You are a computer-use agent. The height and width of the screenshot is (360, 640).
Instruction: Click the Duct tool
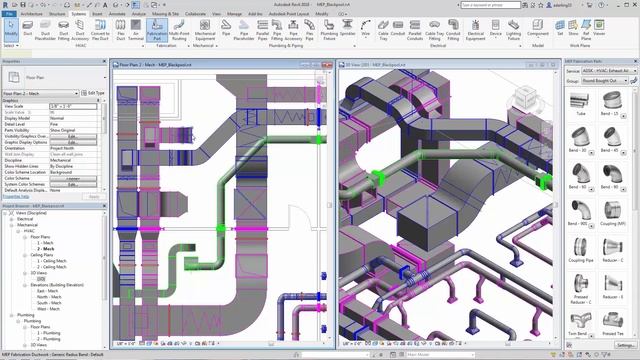point(28,28)
